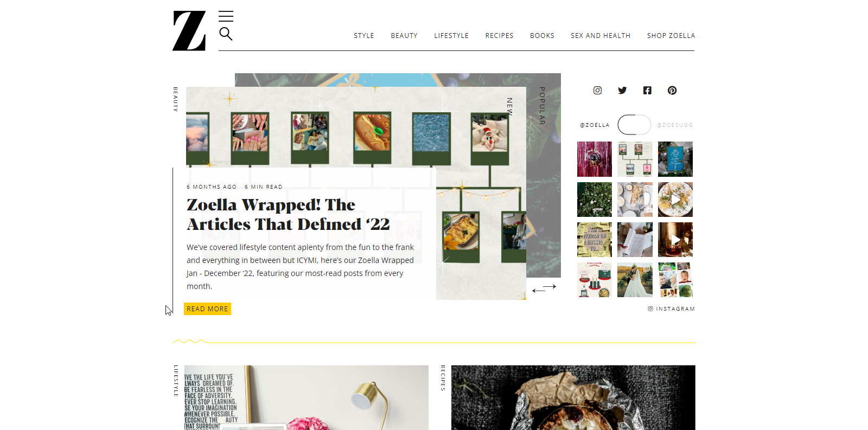868x430 pixels.
Task: Select the @ZOELLA feed label
Action: [x=595, y=125]
